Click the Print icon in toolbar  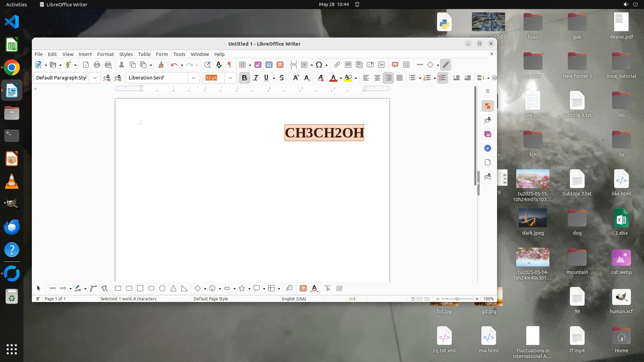coord(97,65)
